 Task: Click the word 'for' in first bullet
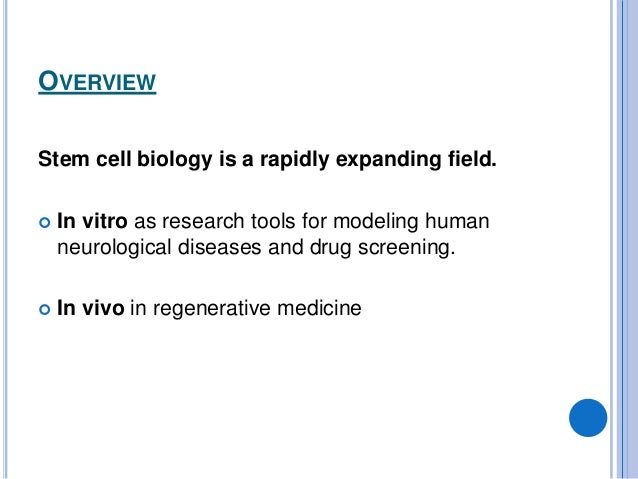[x=314, y=221]
